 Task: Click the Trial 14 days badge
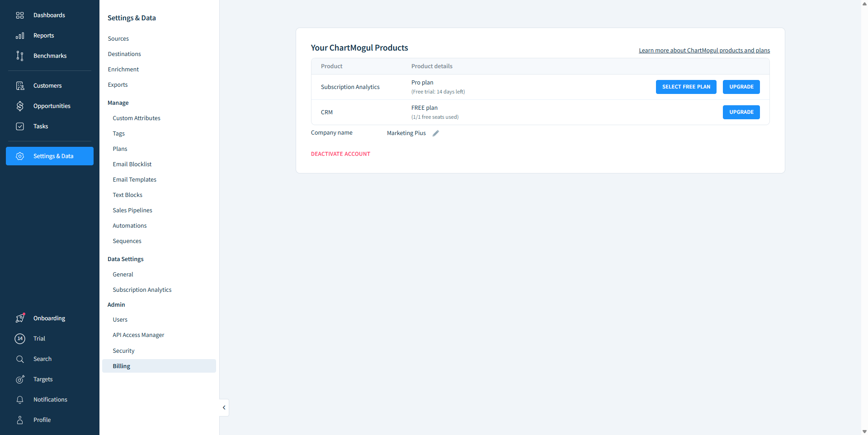click(20, 339)
